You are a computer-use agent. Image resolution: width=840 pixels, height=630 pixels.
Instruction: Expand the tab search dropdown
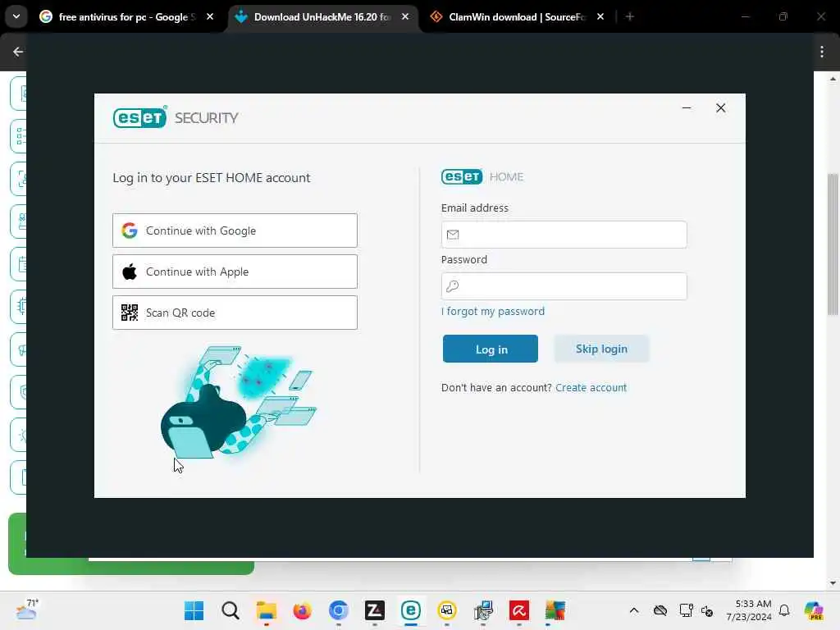click(x=16, y=16)
